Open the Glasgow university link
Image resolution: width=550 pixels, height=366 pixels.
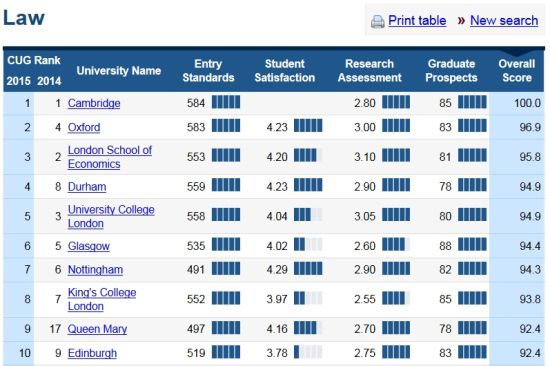pyautogui.click(x=89, y=246)
